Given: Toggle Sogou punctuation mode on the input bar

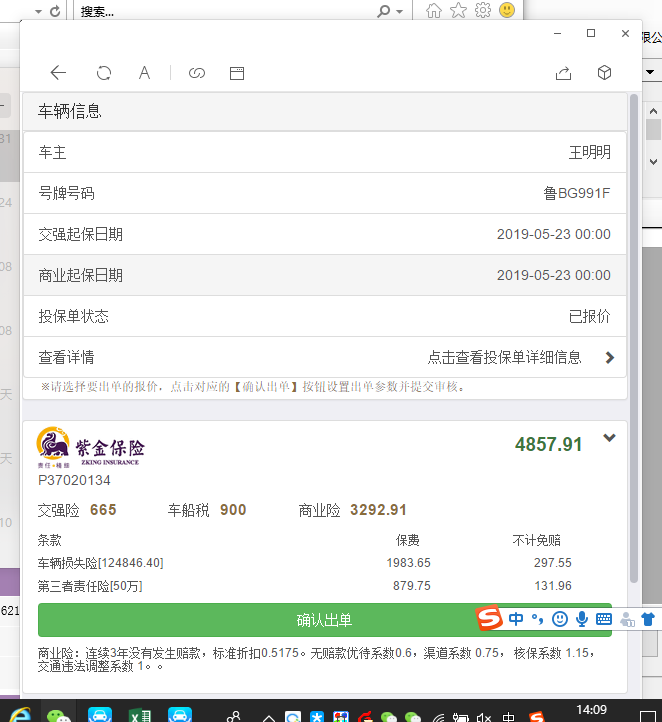Looking at the screenshot, I should pos(537,619).
